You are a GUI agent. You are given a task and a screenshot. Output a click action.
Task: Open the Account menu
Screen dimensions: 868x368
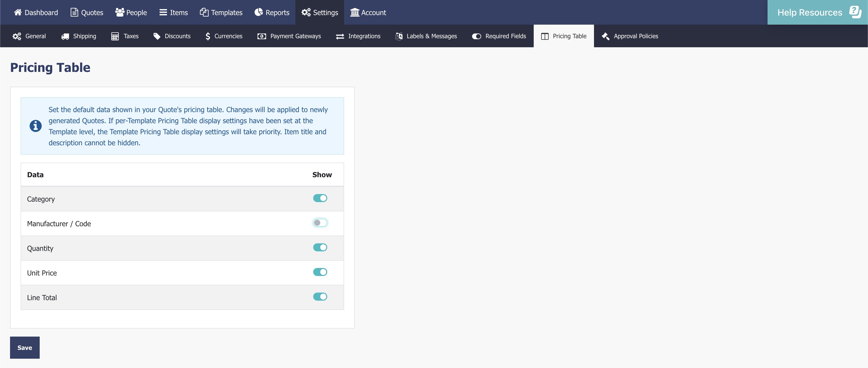coord(368,13)
